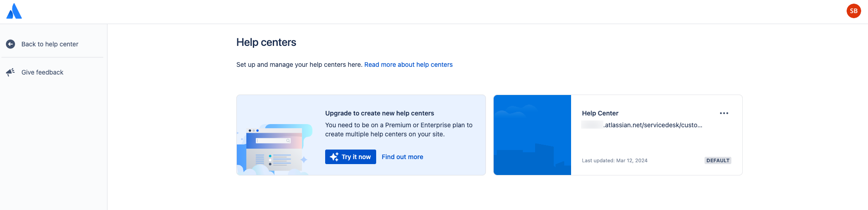Click the DEFAULT badge on the card
The height and width of the screenshot is (210, 868).
(718, 160)
